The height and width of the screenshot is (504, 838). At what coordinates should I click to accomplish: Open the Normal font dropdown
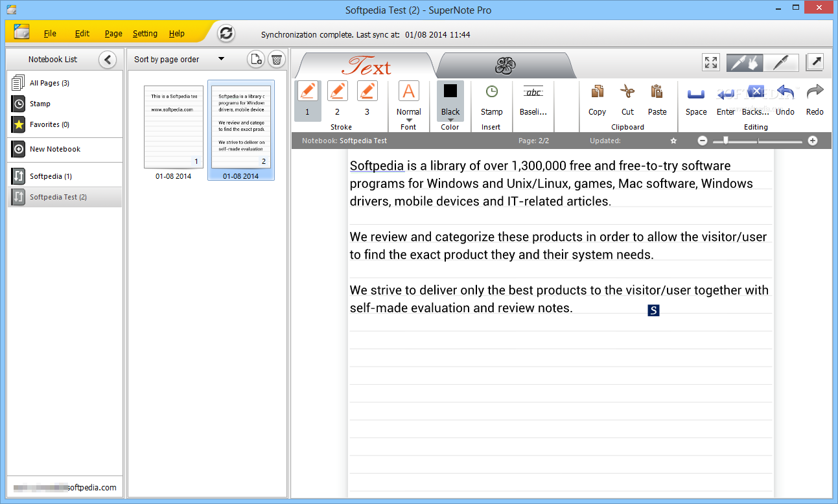[x=409, y=100]
